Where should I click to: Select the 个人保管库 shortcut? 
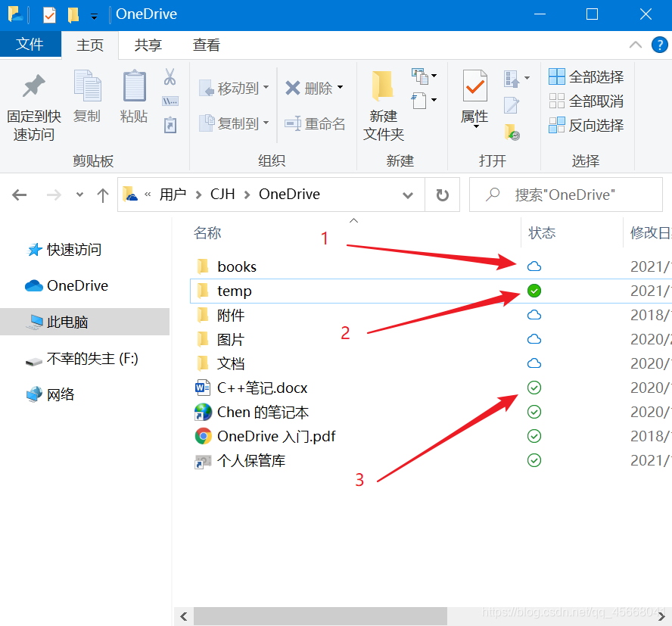click(x=240, y=460)
